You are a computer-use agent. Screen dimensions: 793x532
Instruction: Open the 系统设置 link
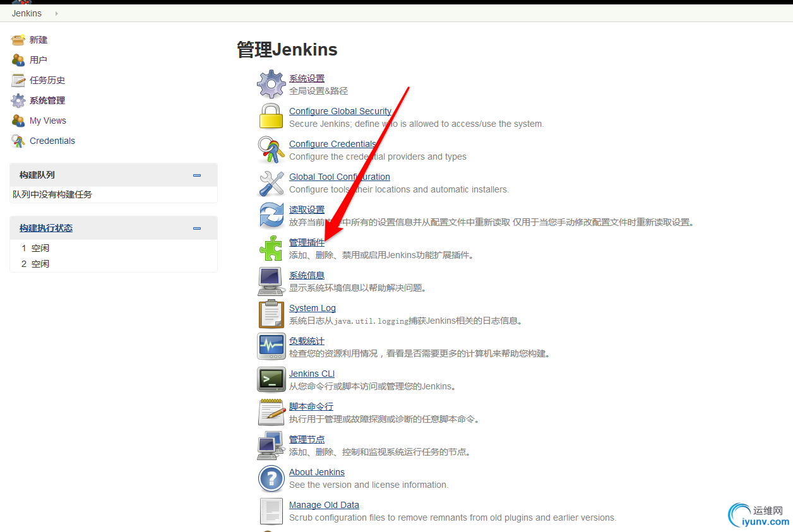307,78
